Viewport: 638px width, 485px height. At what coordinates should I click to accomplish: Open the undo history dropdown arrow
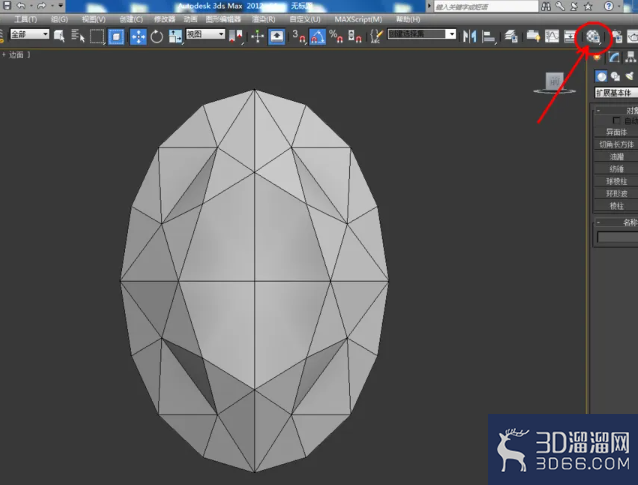tap(31, 6)
